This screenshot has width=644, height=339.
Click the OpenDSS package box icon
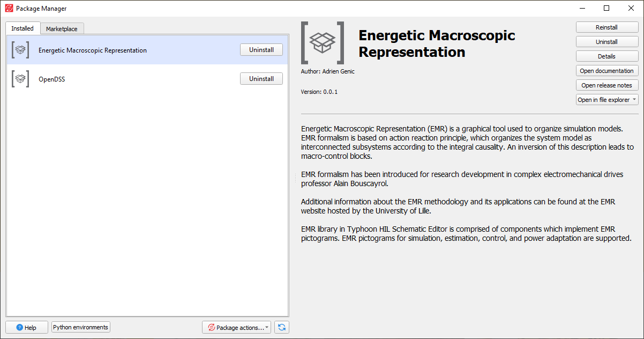tap(20, 79)
